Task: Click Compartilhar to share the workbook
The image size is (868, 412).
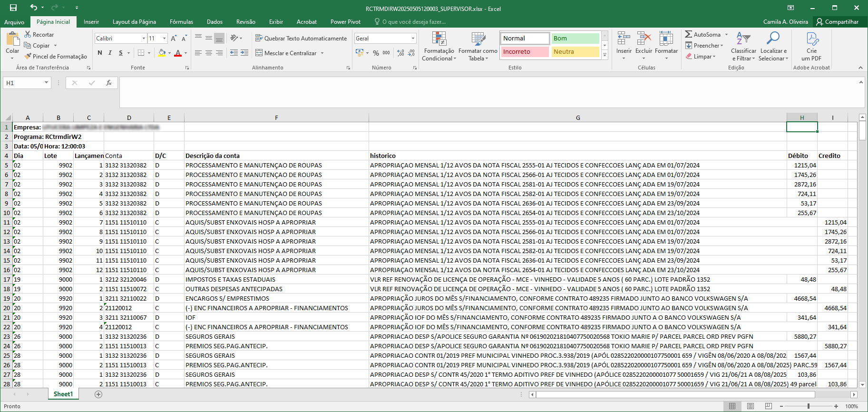Action: [x=838, y=22]
